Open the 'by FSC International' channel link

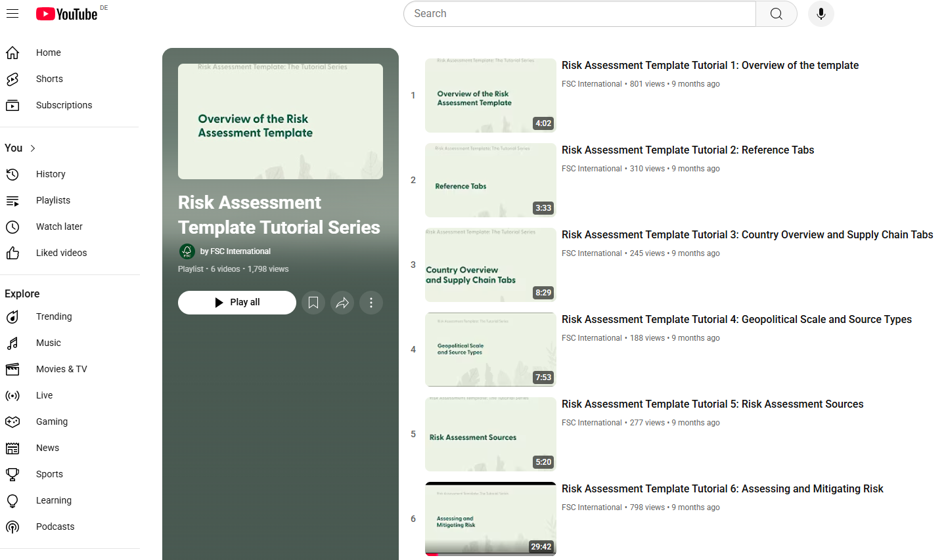click(x=235, y=251)
